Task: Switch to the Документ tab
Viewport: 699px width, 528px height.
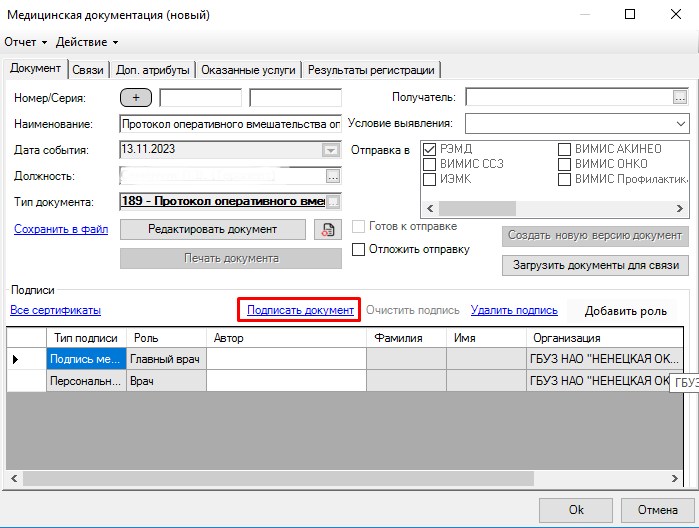Action: [x=35, y=69]
